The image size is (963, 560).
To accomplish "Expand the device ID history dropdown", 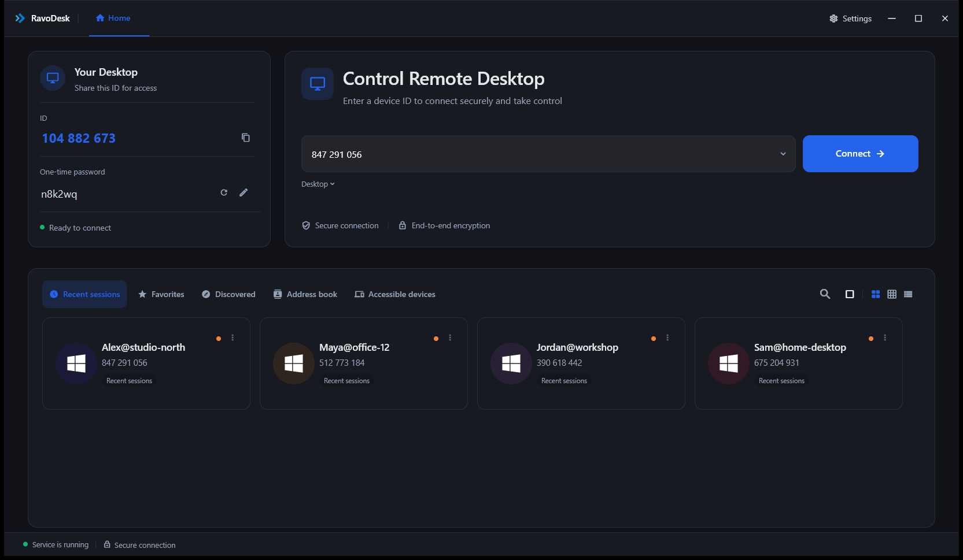I will (x=783, y=154).
